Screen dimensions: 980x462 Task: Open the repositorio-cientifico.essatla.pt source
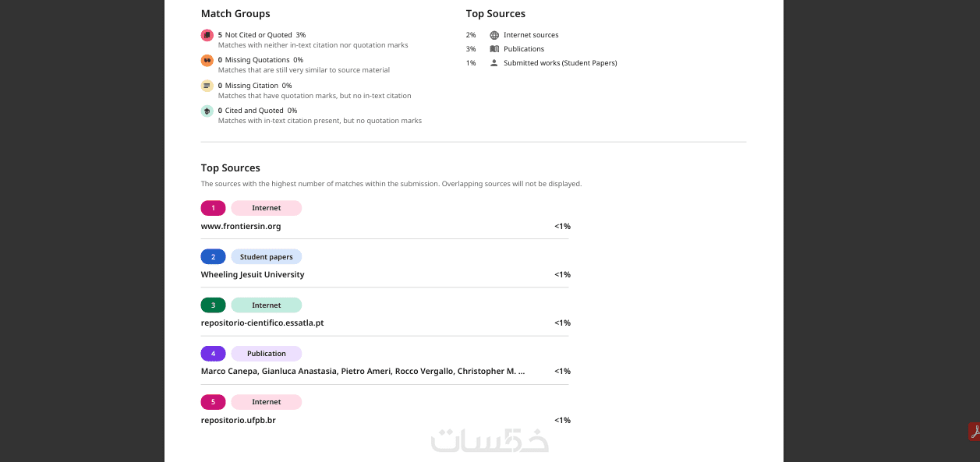click(x=262, y=323)
